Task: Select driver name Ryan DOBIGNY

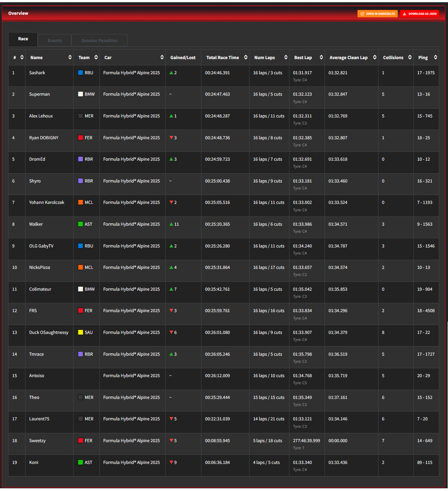Action: 44,138
